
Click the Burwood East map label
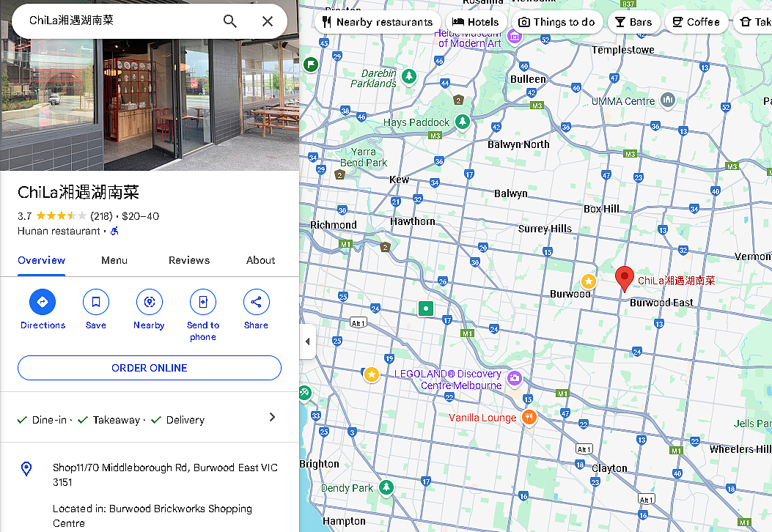661,303
